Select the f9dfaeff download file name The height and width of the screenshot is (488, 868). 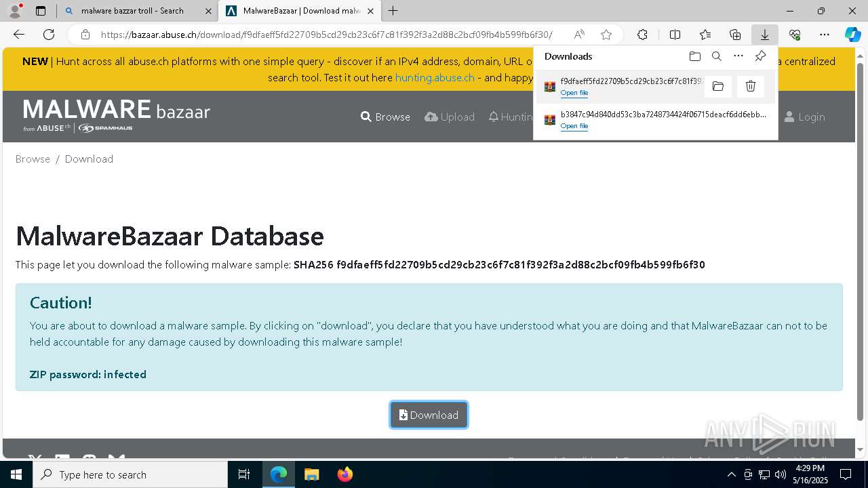click(631, 81)
